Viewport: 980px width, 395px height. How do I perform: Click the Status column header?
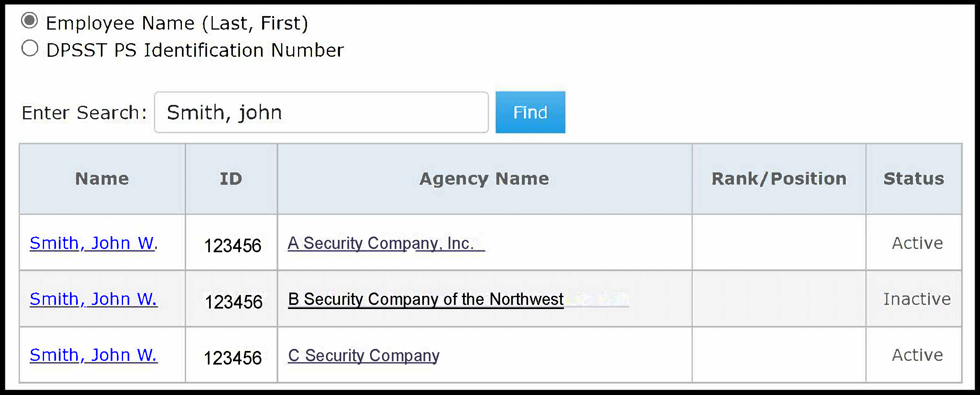tap(914, 179)
